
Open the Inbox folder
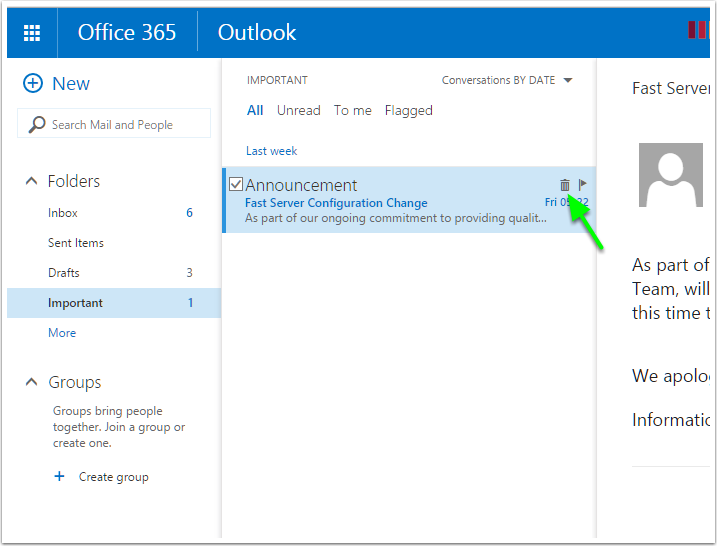click(63, 213)
